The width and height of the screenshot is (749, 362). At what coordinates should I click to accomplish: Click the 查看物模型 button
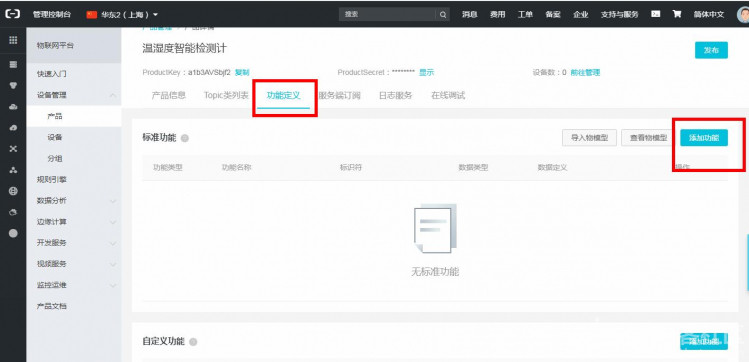pos(648,138)
